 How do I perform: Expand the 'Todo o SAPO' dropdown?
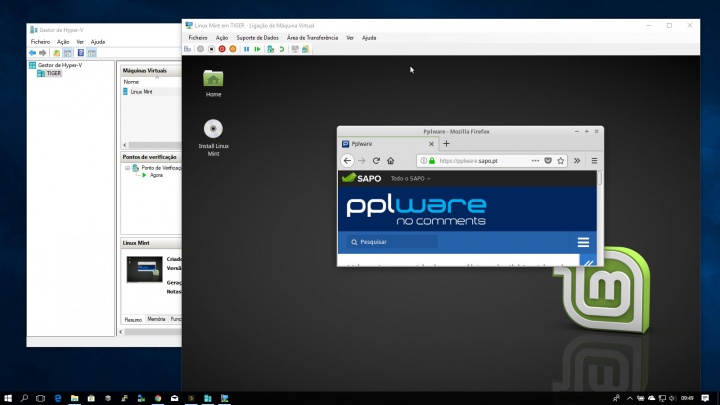point(410,178)
